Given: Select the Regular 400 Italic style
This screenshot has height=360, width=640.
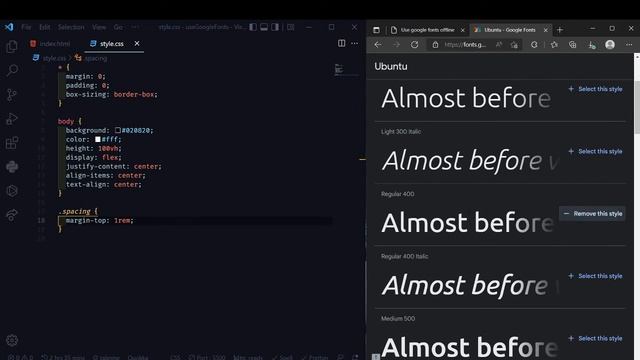Looking at the screenshot, I should tap(596, 276).
